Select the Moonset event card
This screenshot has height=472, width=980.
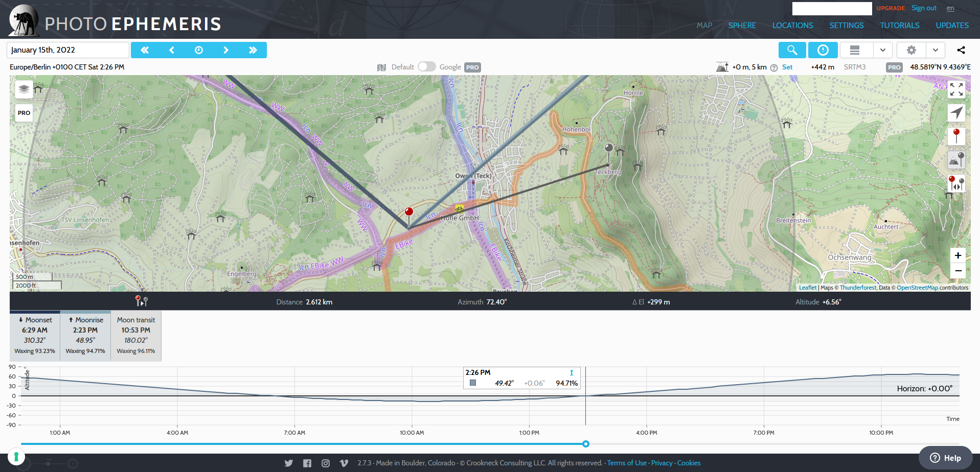point(35,336)
